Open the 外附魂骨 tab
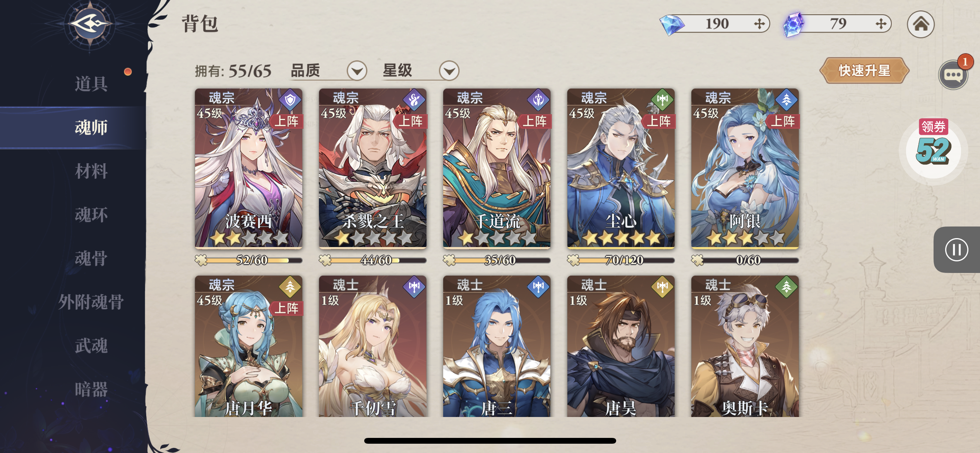 [91, 302]
